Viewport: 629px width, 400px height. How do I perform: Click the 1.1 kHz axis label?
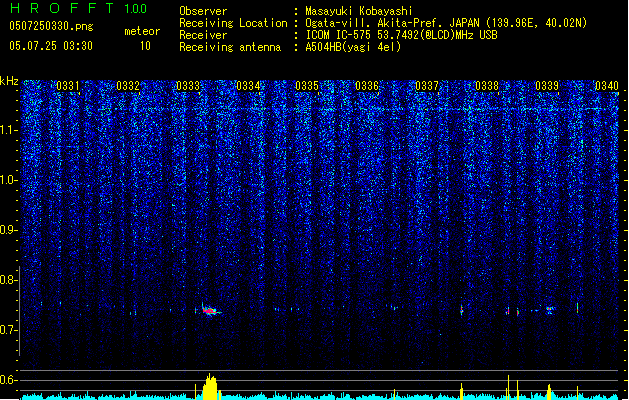pos(9,130)
